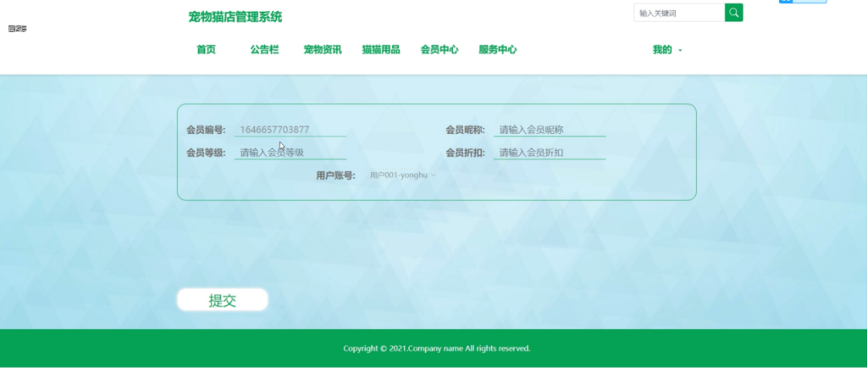Click the 宠物猫店管理系统 site title
868x368 pixels.
tap(235, 17)
